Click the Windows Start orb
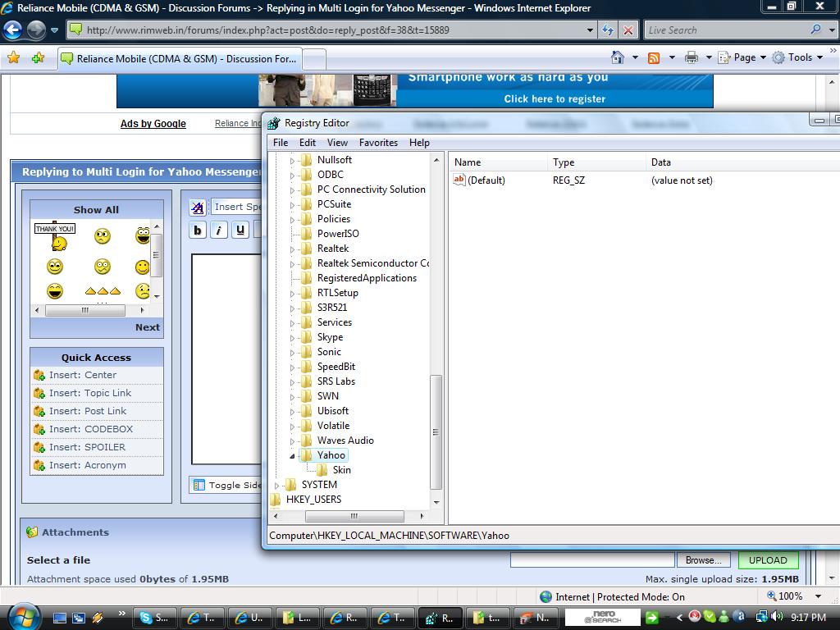Viewport: 840px width, 630px height. pos(22,617)
